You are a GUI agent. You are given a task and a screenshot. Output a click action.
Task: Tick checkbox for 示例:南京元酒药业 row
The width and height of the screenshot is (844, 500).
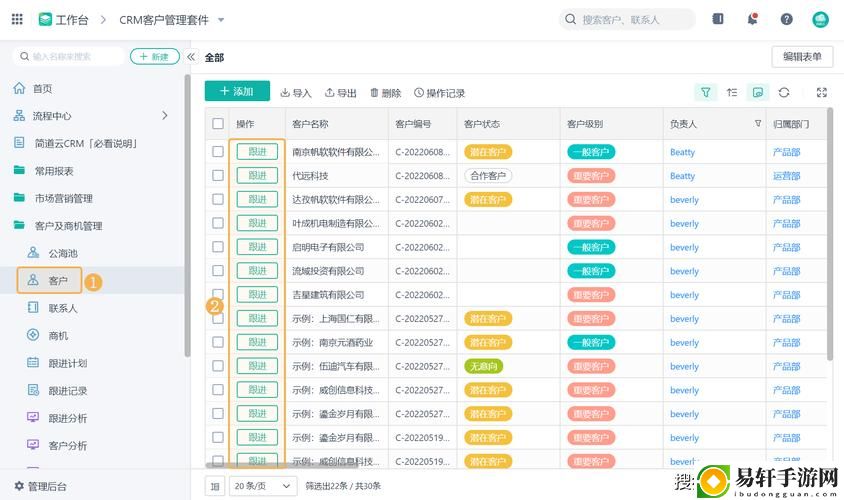tap(217, 342)
